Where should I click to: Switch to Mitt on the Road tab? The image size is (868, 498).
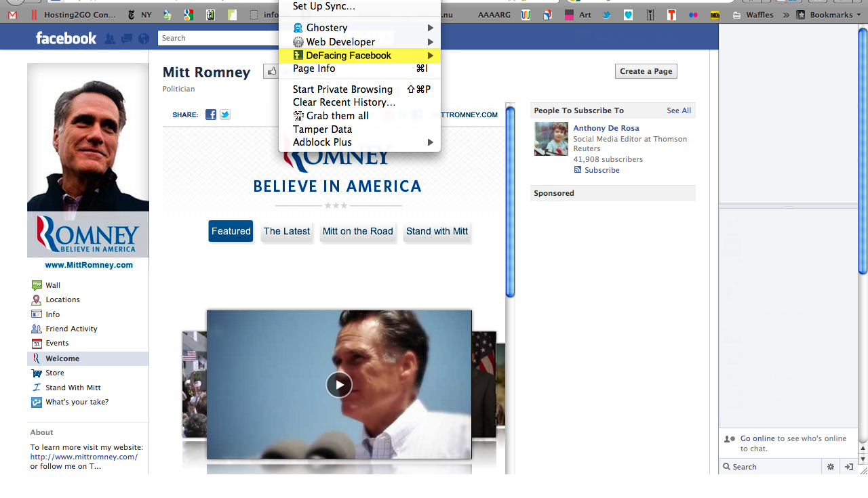[358, 231]
